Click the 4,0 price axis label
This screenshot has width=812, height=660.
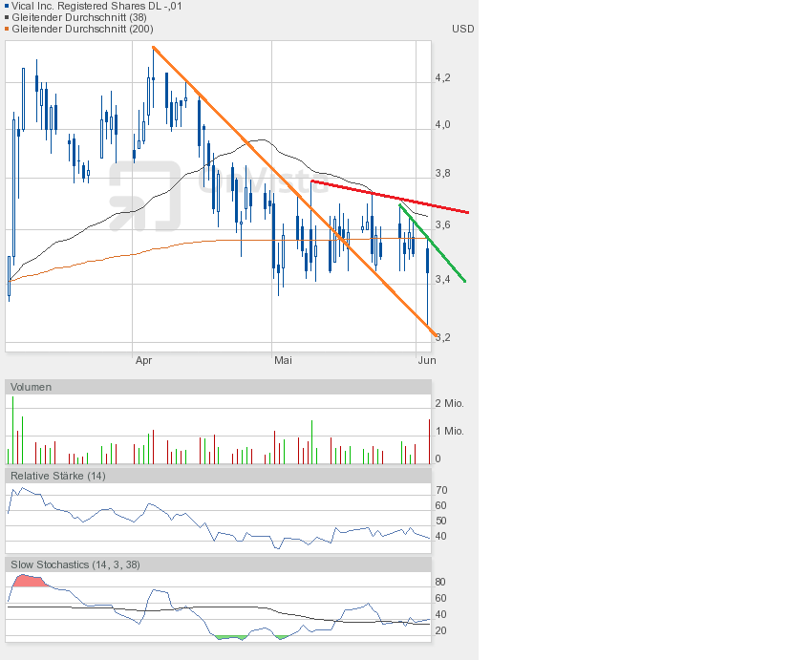coord(442,125)
